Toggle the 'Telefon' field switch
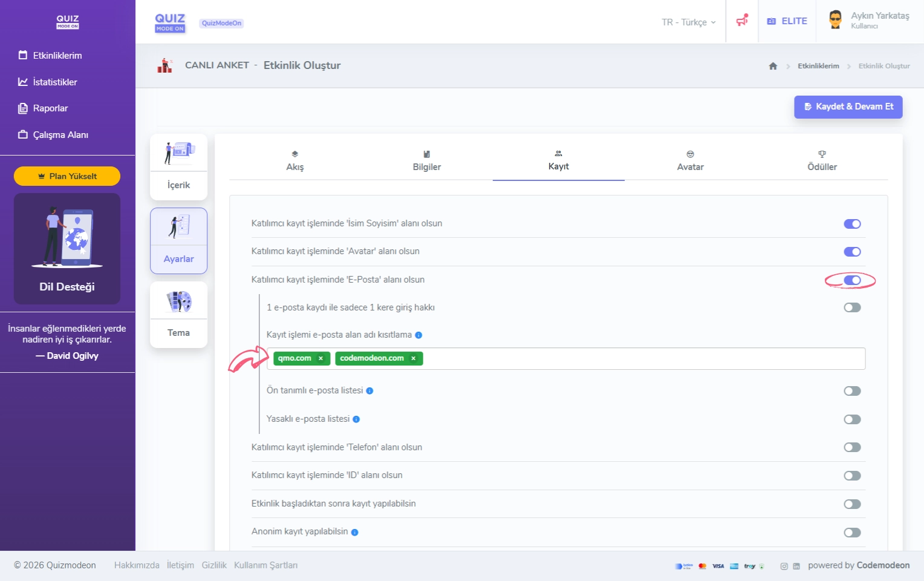Viewport: 924px width, 581px height. 852,447
